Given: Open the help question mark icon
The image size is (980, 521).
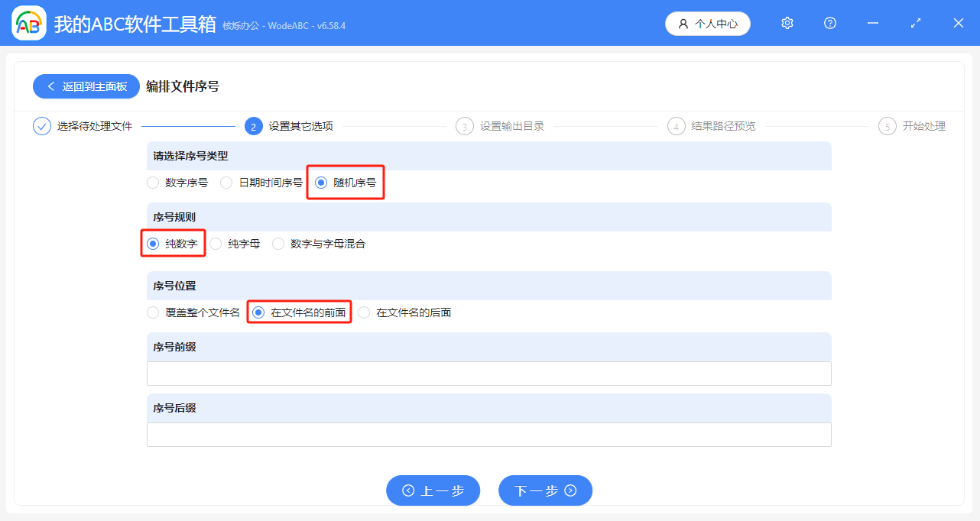Looking at the screenshot, I should 829,23.
